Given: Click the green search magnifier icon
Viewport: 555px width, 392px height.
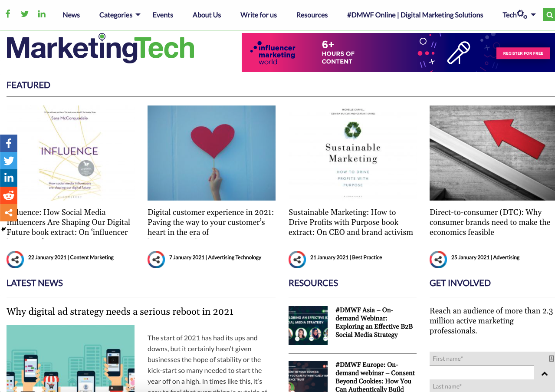Looking at the screenshot, I should [549, 15].
